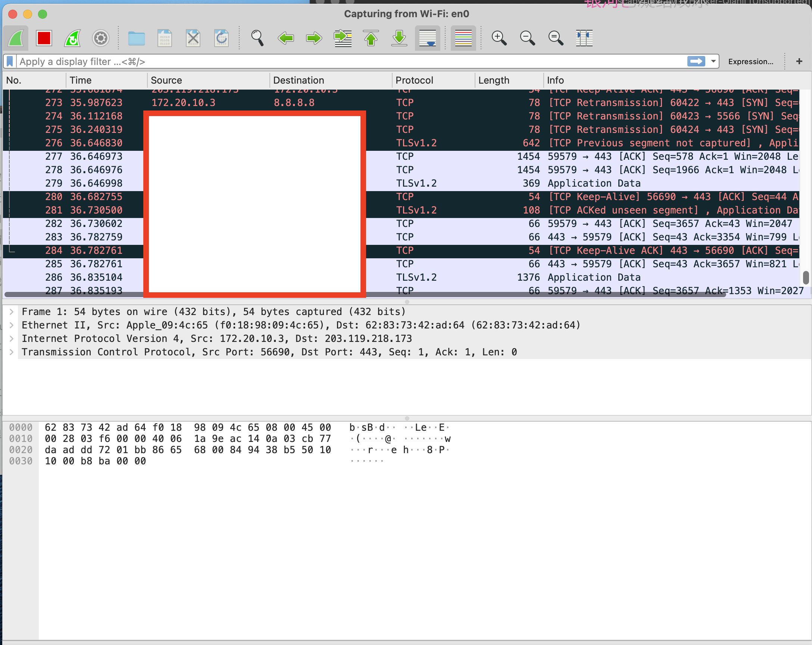The width and height of the screenshot is (812, 645).
Task: Select packet 279 Application Data 369
Action: (x=401, y=183)
